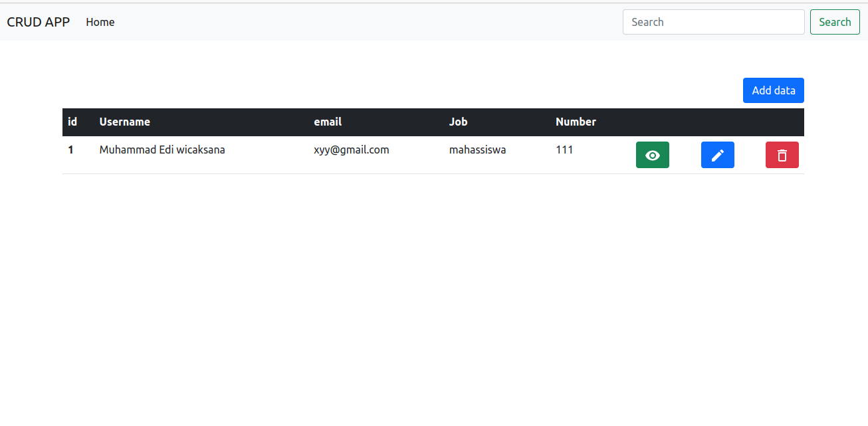The width and height of the screenshot is (868, 426).
Task: Select the Number column header
Action: pyautogui.click(x=576, y=122)
